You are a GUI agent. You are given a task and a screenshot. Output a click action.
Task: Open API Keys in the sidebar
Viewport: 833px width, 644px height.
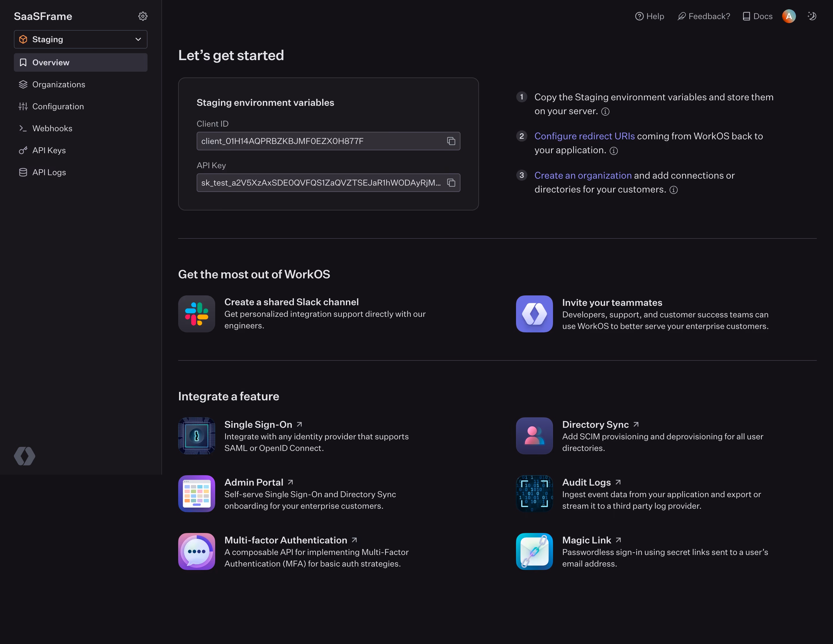(80, 150)
